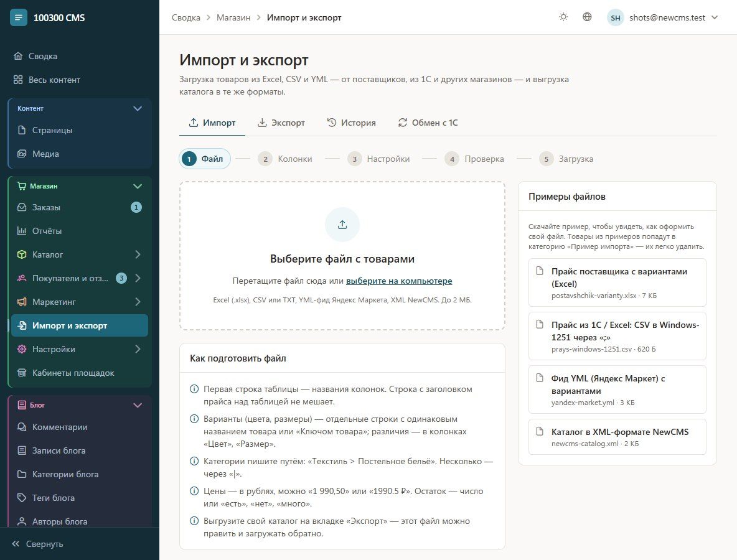Click file icon beside yandex-market.yml
The width and height of the screenshot is (737, 560).
[x=540, y=378]
